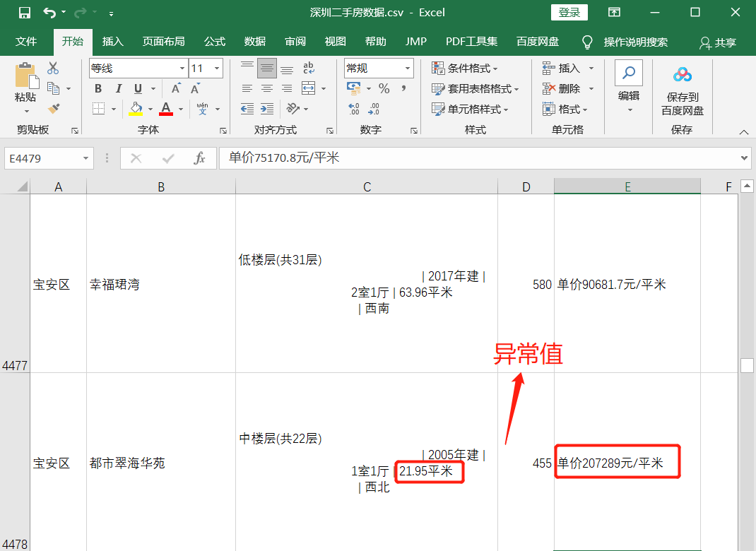Apply percent number style
This screenshot has height=551, width=756.
pos(384,88)
